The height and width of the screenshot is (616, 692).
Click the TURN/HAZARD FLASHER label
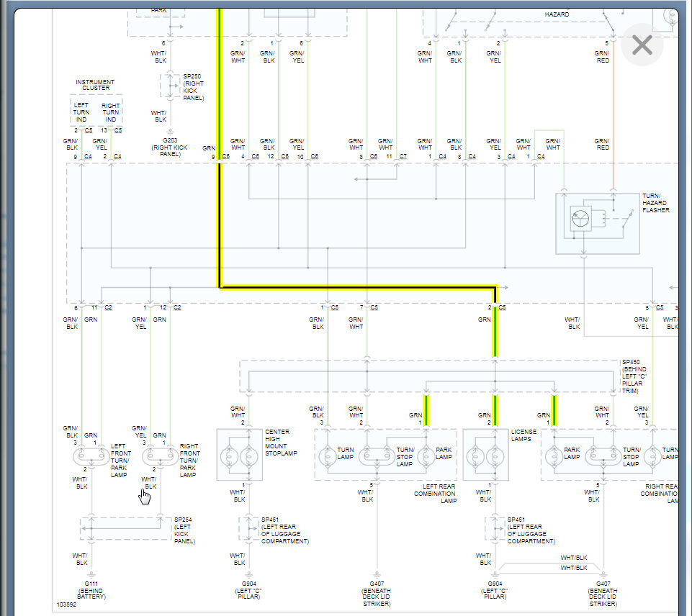[x=656, y=203]
